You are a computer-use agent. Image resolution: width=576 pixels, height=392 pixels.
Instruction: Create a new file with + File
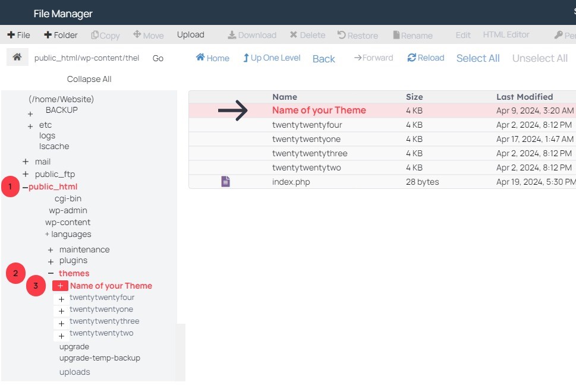(x=18, y=35)
